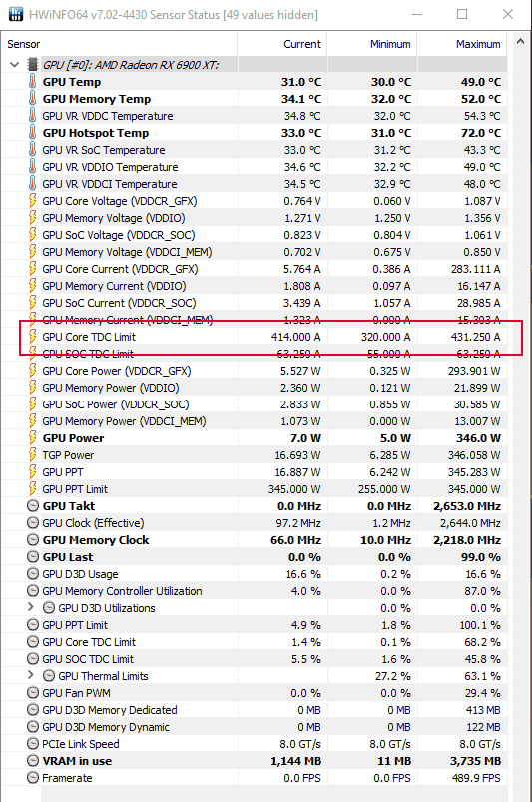Click the thermometer icon of GPU VR VDDIO Temperature
This screenshot has height=802, width=532.
(32, 166)
